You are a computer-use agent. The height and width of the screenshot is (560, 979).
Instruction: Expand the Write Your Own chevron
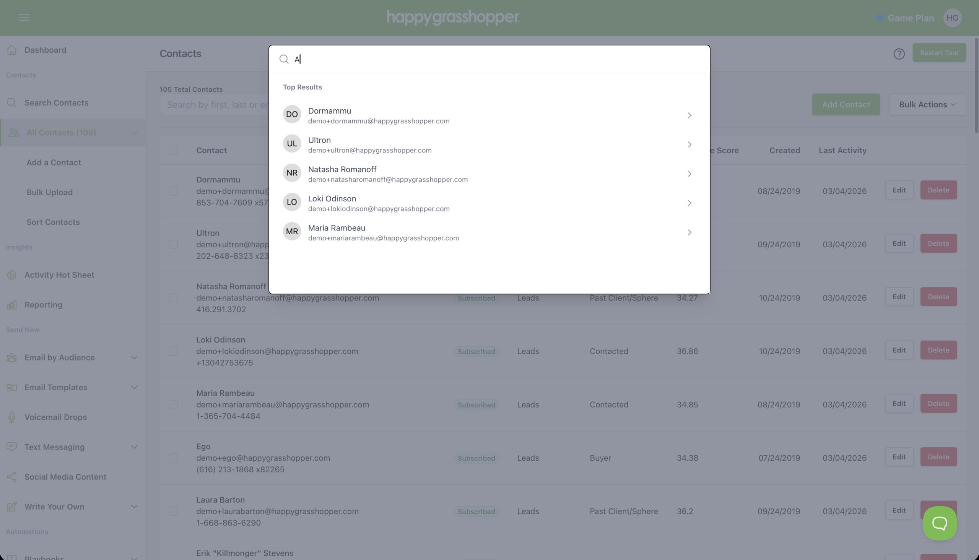(x=134, y=506)
